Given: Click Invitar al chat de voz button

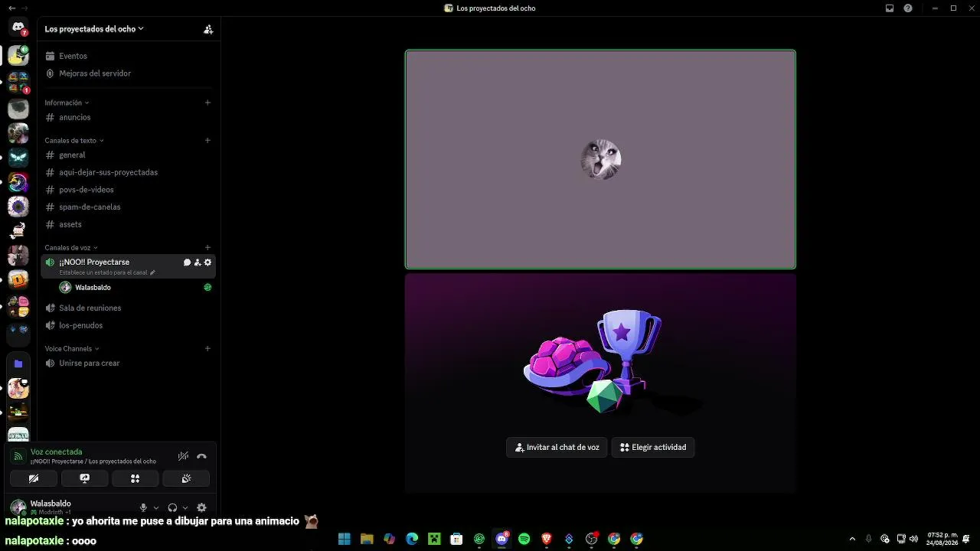Looking at the screenshot, I should 557,447.
